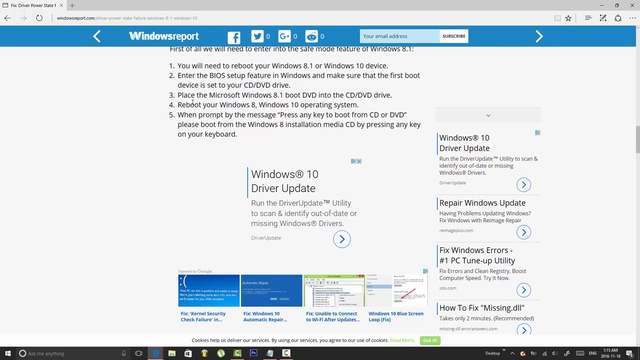Viewport: 640px width, 360px height.
Task: Open Fix Windows Errors PC Tune-up ad
Action: pos(477,255)
